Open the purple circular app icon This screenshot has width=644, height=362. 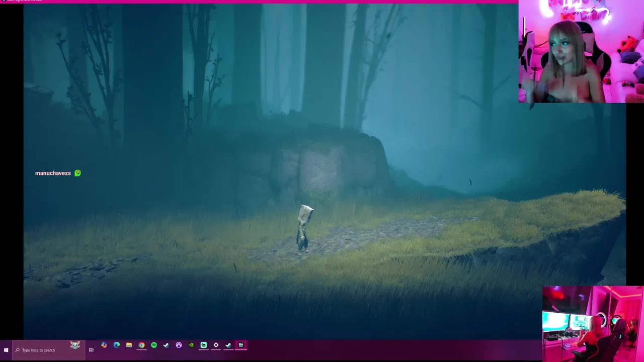179,345
